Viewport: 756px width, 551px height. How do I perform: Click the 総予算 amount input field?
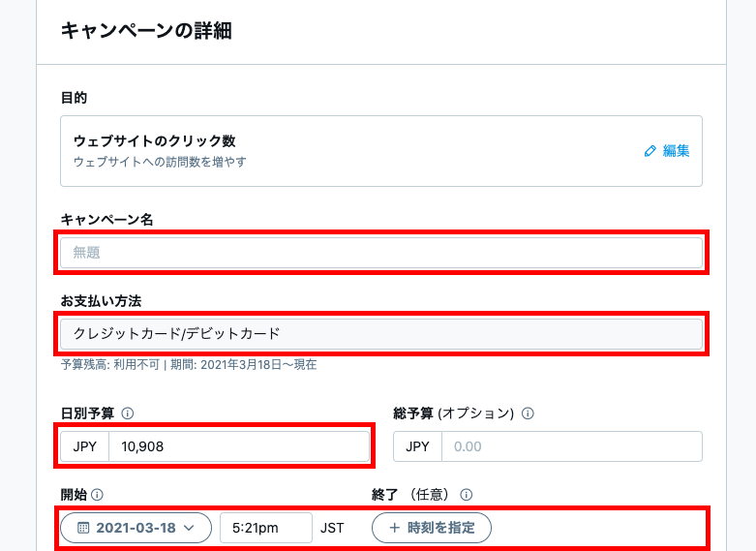click(x=571, y=446)
